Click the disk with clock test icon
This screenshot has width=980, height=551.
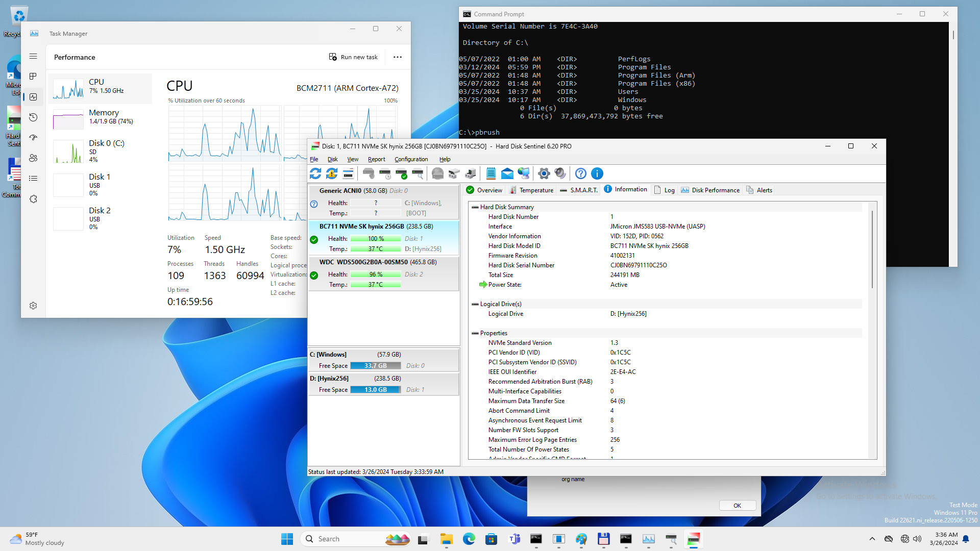tap(385, 173)
